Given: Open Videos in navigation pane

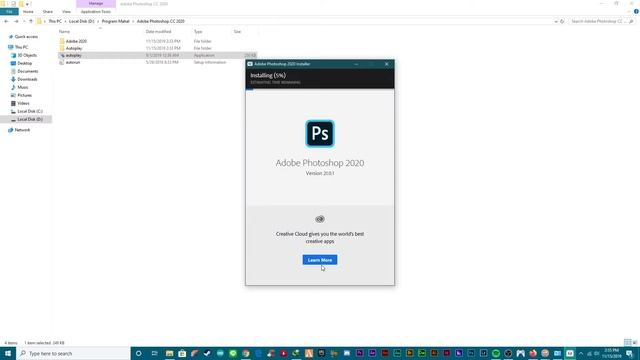Looking at the screenshot, I should click(23, 103).
